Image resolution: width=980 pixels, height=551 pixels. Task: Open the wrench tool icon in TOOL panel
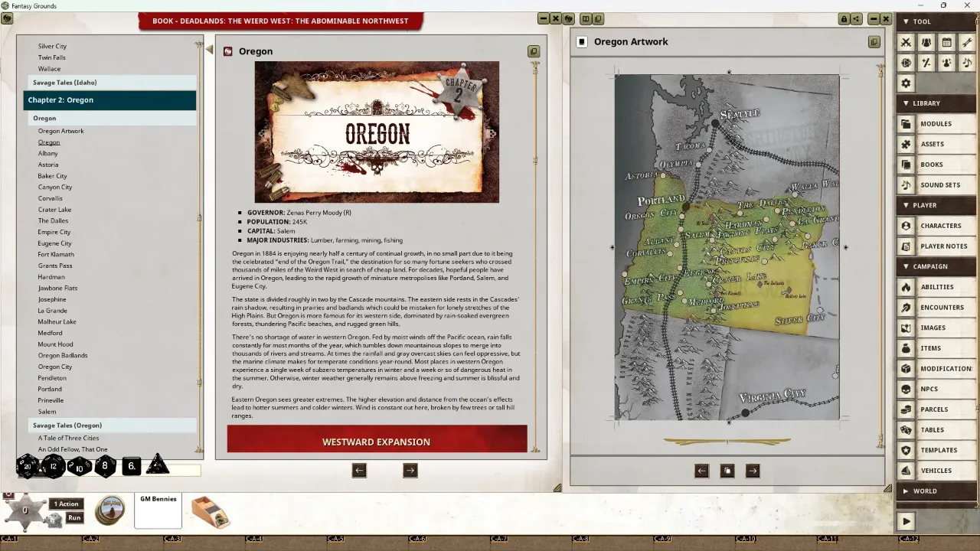pos(967,43)
